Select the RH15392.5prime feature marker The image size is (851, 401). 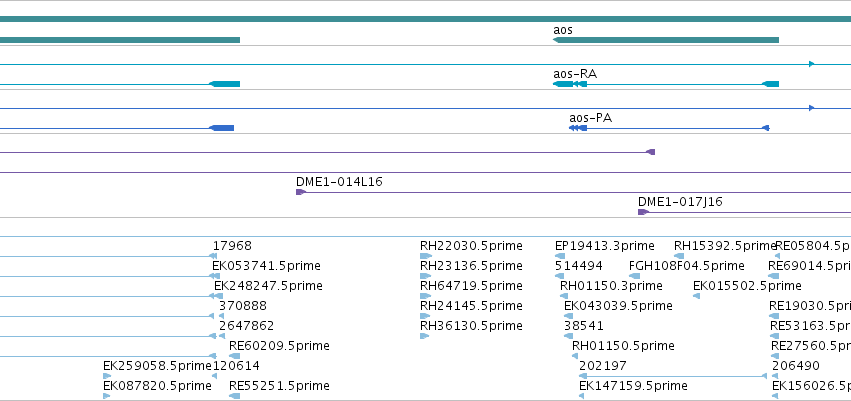679,256
